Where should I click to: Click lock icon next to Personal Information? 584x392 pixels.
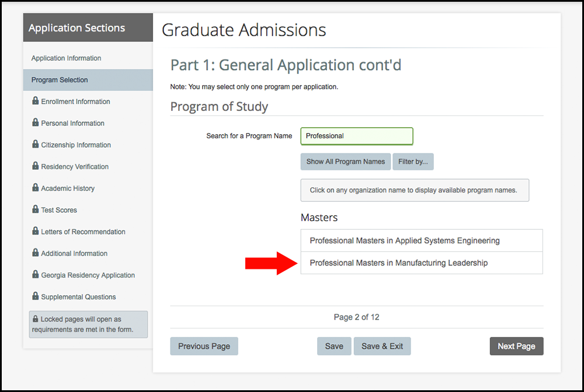click(35, 123)
